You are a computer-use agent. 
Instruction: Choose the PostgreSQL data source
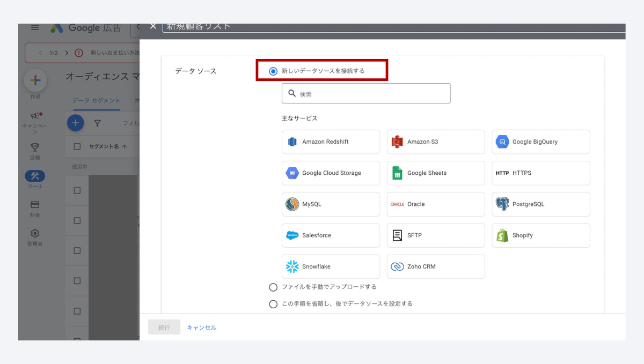pyautogui.click(x=541, y=204)
